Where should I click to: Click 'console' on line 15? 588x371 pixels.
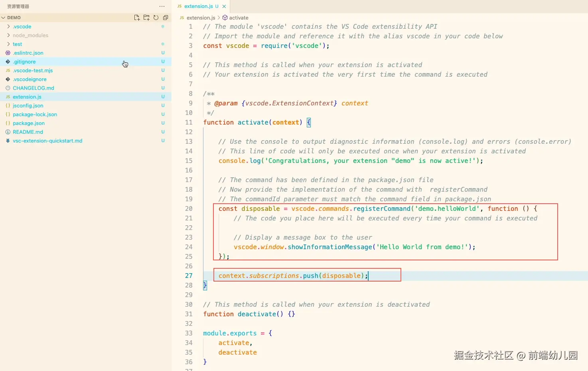coord(232,161)
